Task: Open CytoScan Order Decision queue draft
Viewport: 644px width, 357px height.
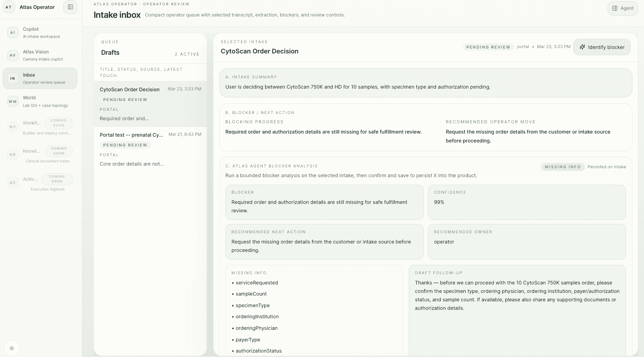Action: 150,104
